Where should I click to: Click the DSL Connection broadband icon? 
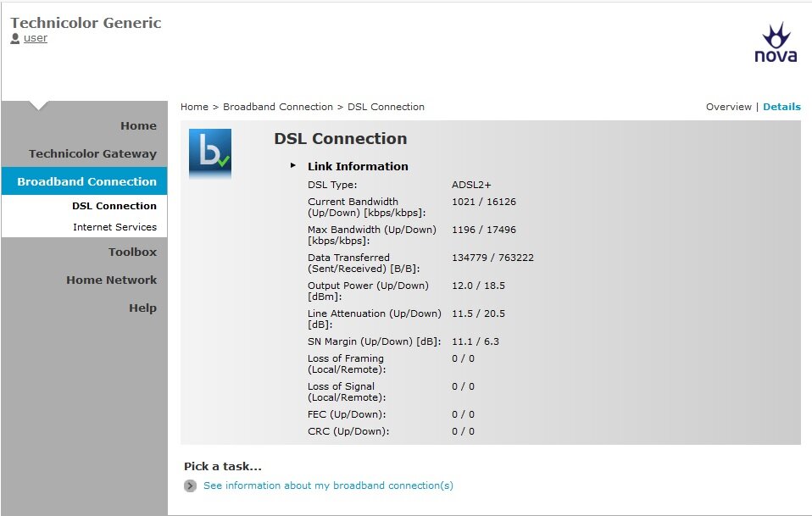[x=209, y=153]
